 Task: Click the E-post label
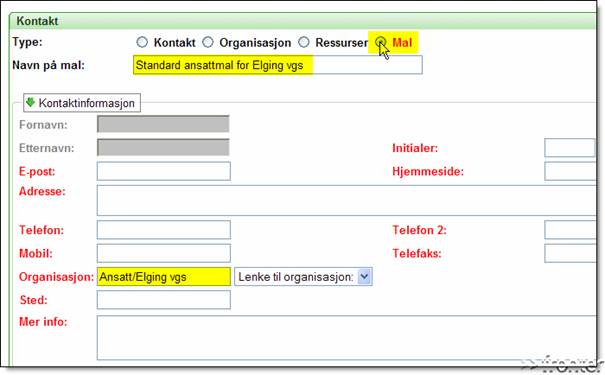tap(37, 171)
